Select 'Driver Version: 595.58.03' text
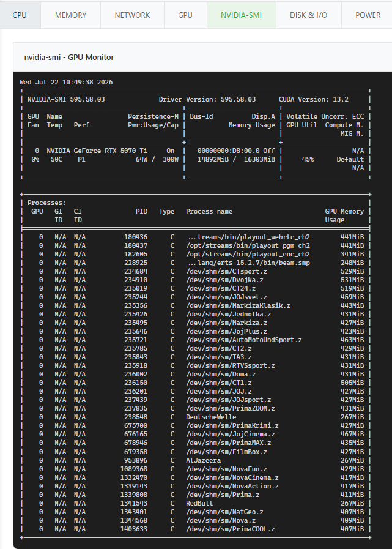This screenshot has width=392, height=549. 207,99
